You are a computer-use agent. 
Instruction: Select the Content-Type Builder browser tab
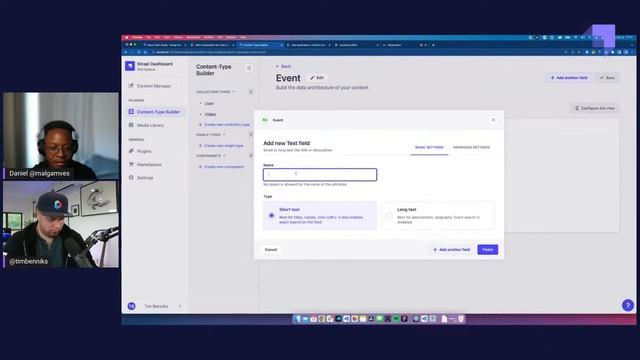(x=260, y=45)
